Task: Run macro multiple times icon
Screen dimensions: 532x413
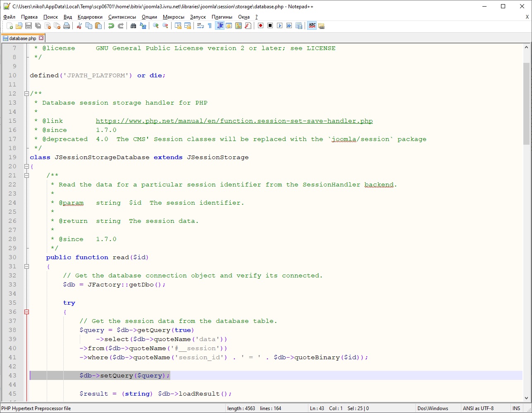Action: pyautogui.click(x=289, y=26)
